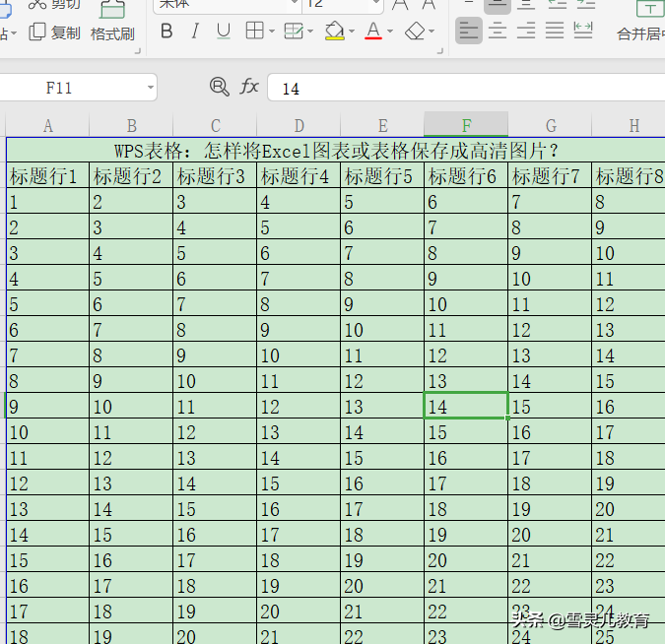Select column G header
This screenshot has width=665, height=644.
[x=550, y=125]
